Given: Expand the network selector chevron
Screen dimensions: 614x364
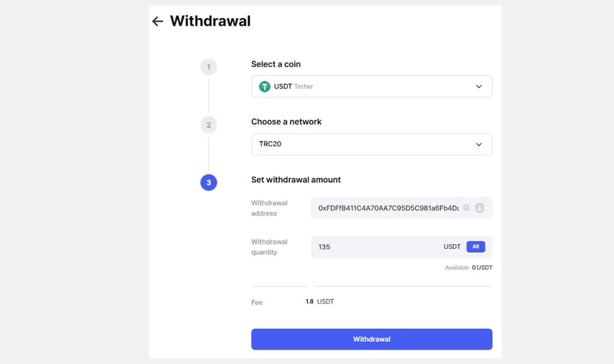Looking at the screenshot, I should tap(479, 144).
